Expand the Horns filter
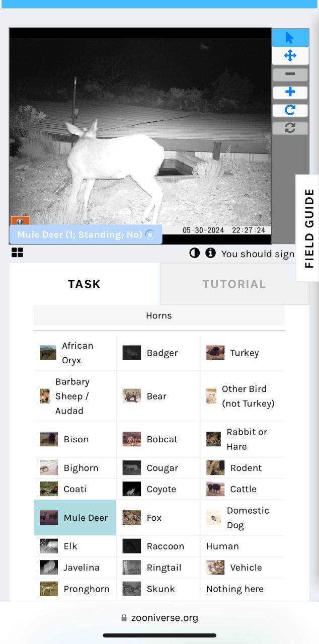Viewport: 319px width, 644px height. 159,315
